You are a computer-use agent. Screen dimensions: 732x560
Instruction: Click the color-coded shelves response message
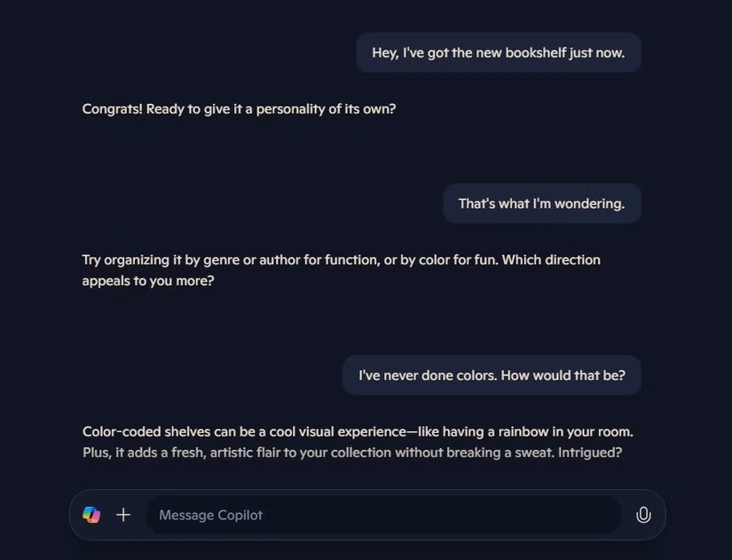pyautogui.click(x=357, y=441)
